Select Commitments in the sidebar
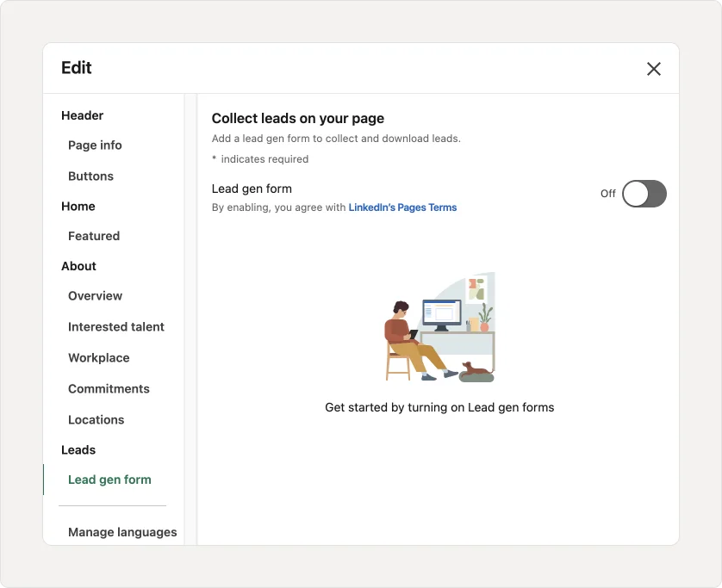Screen dimensions: 722x588 pyautogui.click(x=109, y=389)
